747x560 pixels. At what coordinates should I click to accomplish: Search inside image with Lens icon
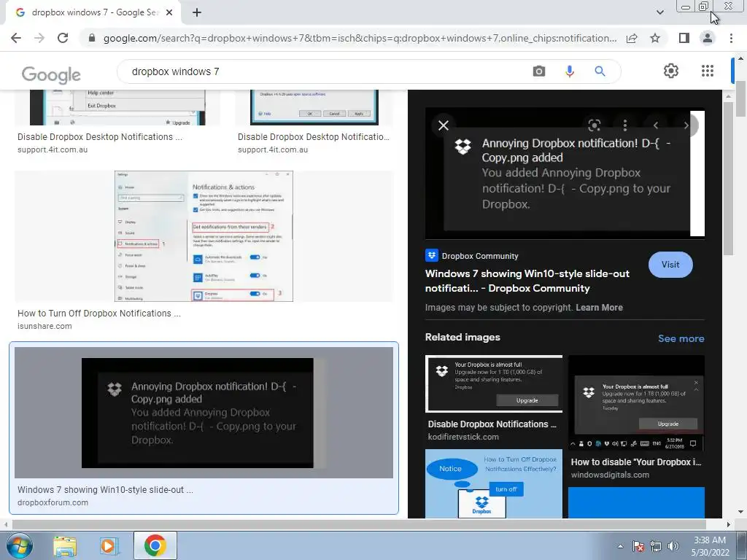tap(594, 125)
